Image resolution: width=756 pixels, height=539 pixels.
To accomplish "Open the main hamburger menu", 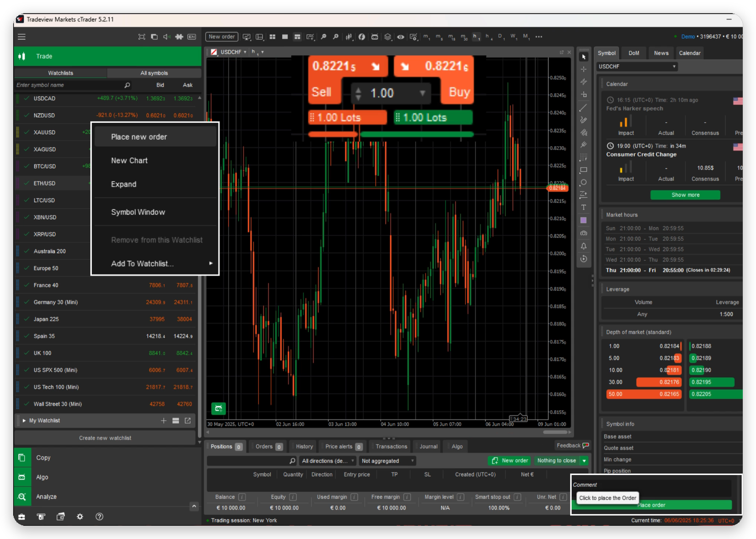I will (x=21, y=37).
